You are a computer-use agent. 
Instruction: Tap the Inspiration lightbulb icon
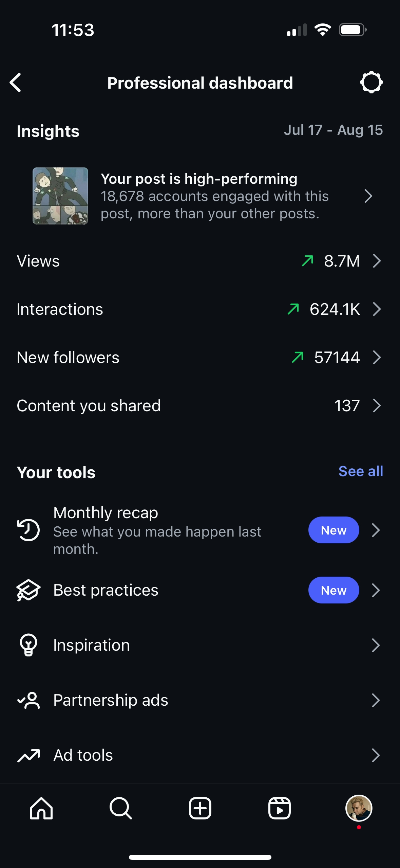(28, 645)
